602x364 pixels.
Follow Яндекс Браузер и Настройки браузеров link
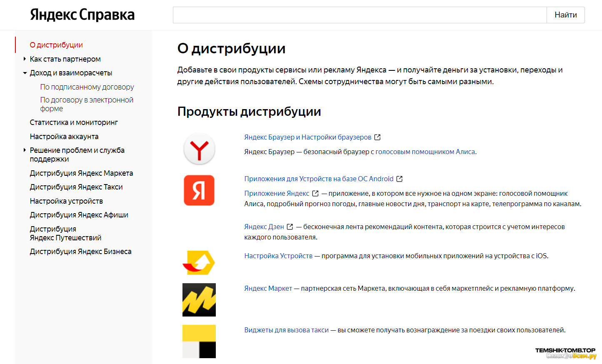[308, 137]
